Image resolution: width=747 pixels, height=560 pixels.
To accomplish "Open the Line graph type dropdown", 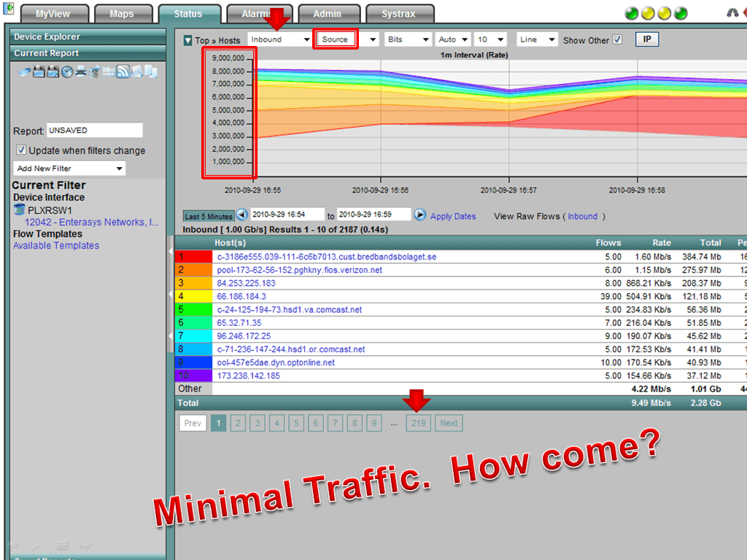I will [537, 39].
